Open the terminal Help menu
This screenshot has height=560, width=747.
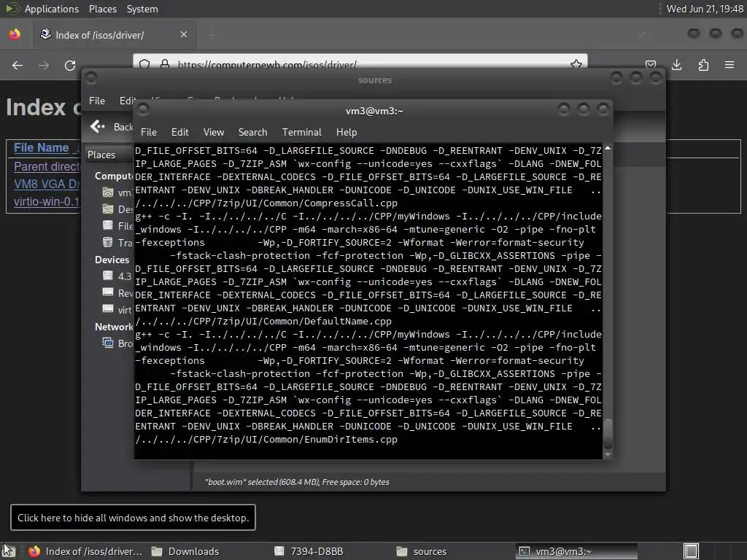[x=347, y=132]
